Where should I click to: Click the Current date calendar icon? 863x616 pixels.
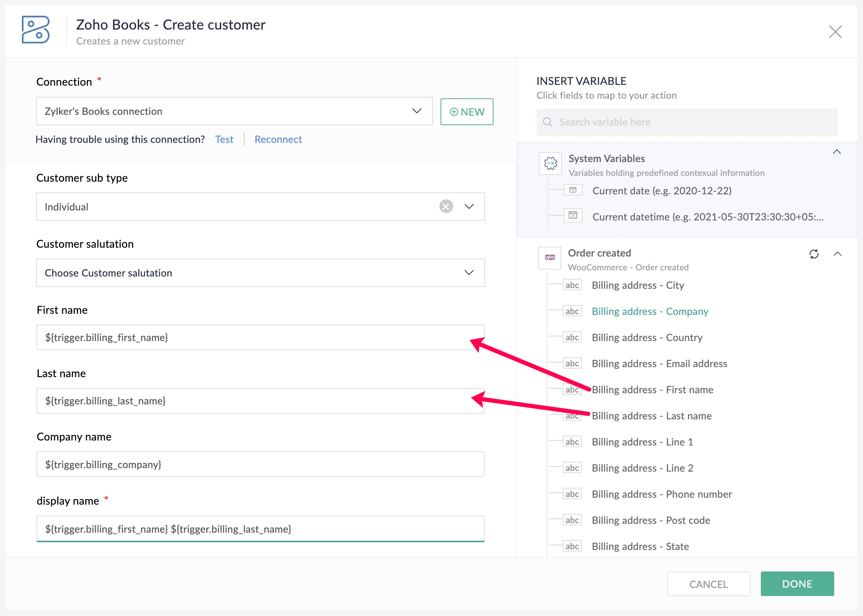(573, 190)
